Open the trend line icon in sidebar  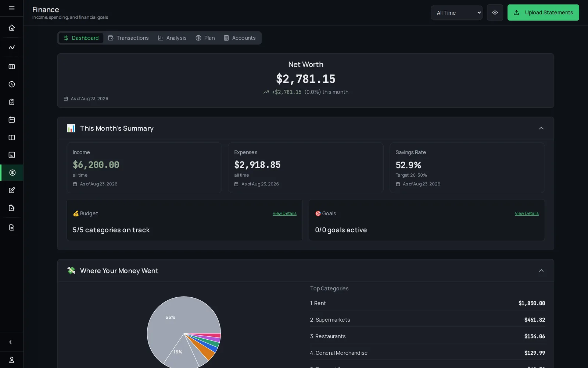pyautogui.click(x=12, y=47)
